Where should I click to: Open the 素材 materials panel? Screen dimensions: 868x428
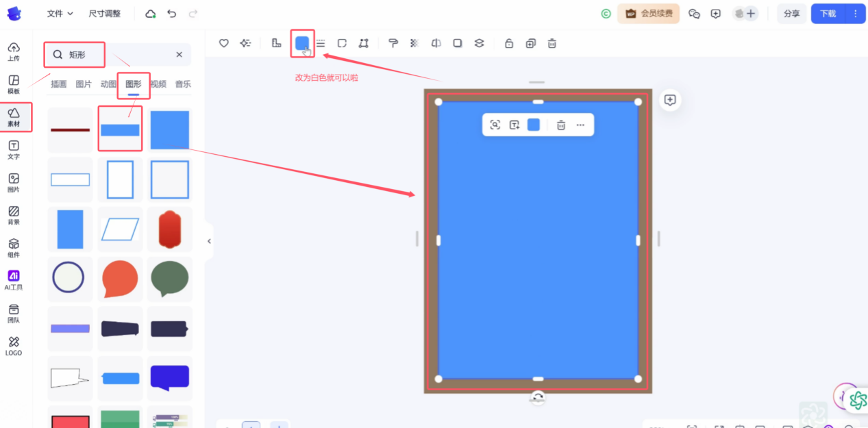pyautogui.click(x=14, y=117)
